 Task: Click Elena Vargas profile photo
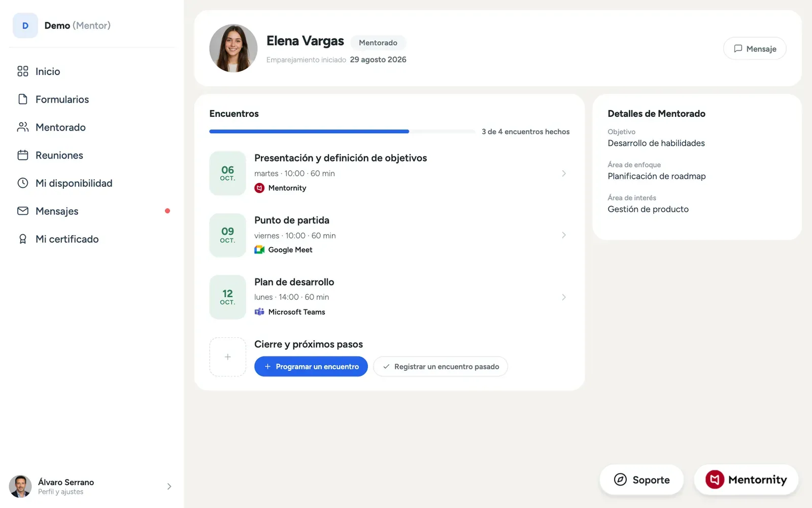(233, 48)
